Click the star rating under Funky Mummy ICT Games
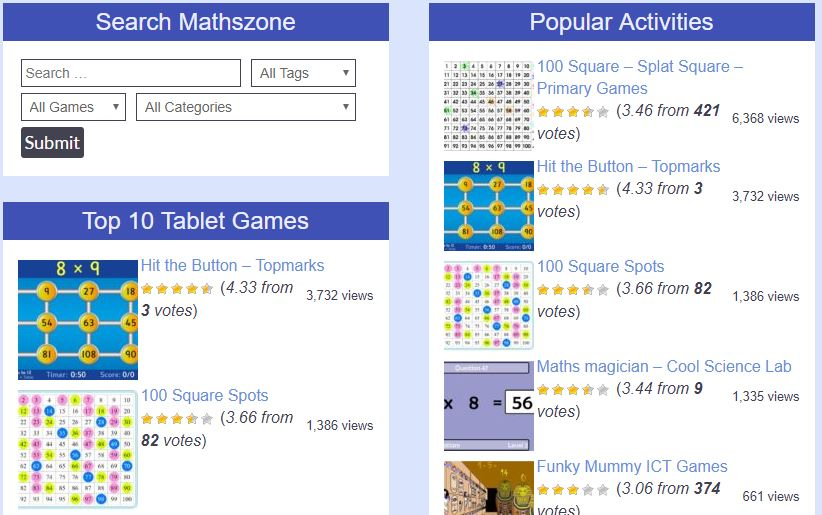 (572, 490)
